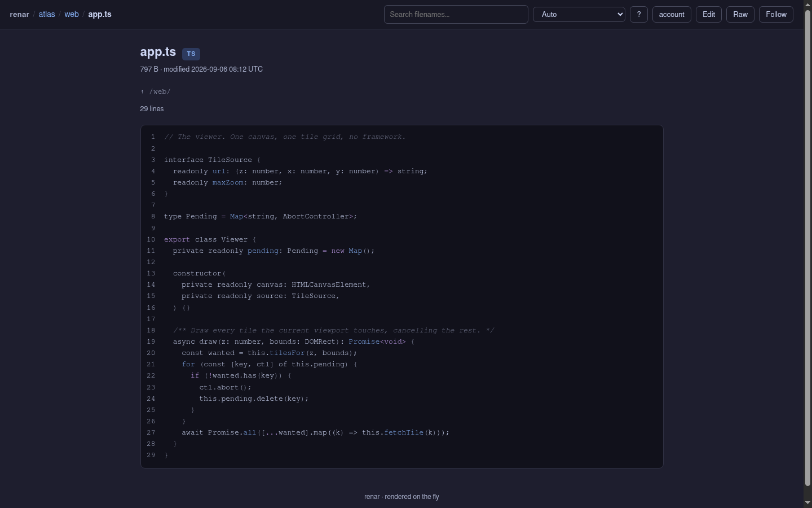Go to the atlas breadcrumb link
This screenshot has width=812, height=508.
point(47,14)
